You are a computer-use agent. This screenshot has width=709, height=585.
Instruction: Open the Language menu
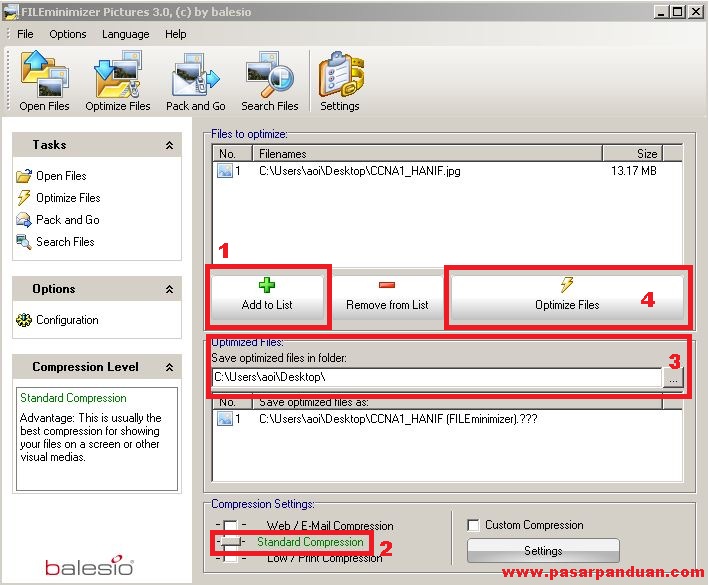pos(125,34)
